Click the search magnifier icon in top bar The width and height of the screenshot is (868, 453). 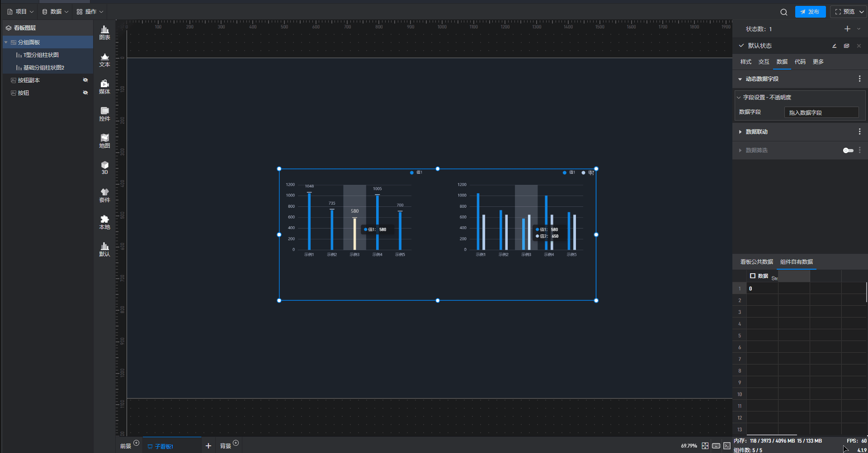pyautogui.click(x=783, y=12)
